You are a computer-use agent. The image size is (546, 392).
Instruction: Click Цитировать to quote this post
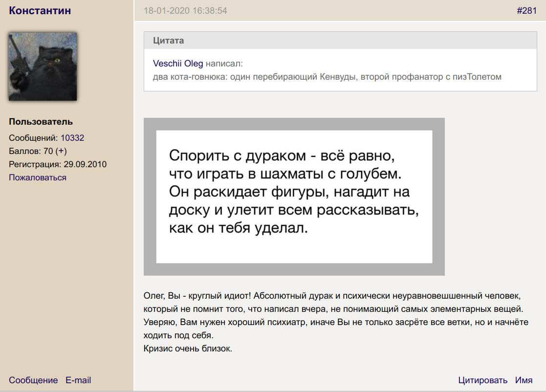[x=483, y=380]
